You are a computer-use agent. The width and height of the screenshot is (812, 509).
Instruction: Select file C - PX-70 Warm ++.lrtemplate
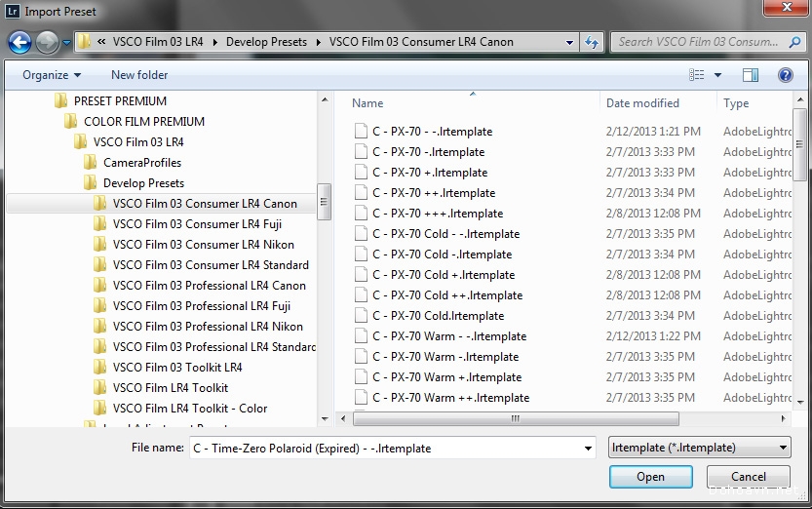pyautogui.click(x=450, y=398)
